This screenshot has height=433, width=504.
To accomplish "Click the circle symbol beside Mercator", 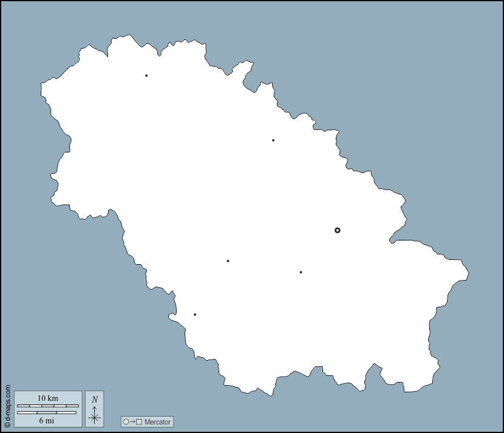I will [126, 421].
